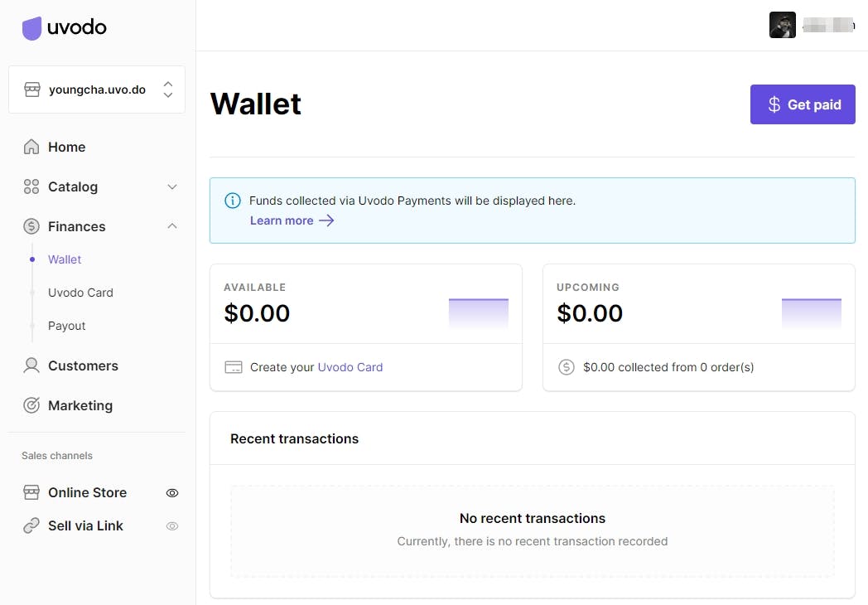Click the Uvodo logo icon
This screenshot has width=868, height=605.
pyautogui.click(x=31, y=28)
